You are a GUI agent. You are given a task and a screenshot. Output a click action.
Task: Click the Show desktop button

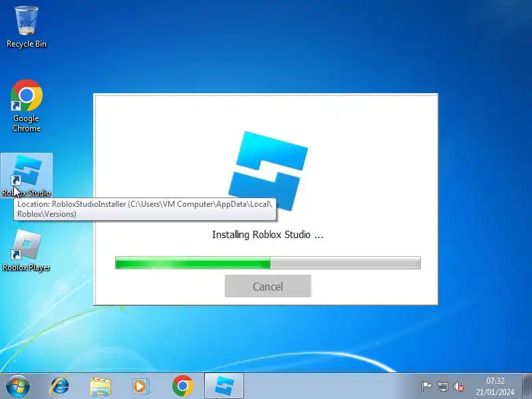click(x=527, y=386)
